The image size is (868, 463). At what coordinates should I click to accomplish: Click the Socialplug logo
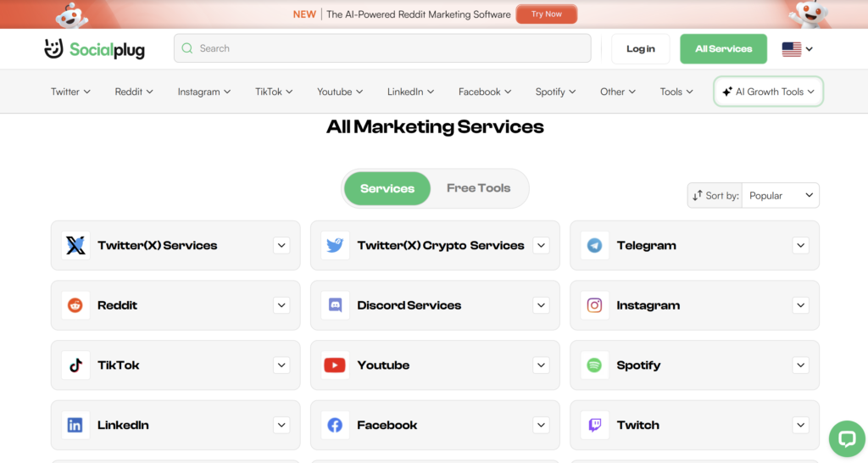point(95,48)
